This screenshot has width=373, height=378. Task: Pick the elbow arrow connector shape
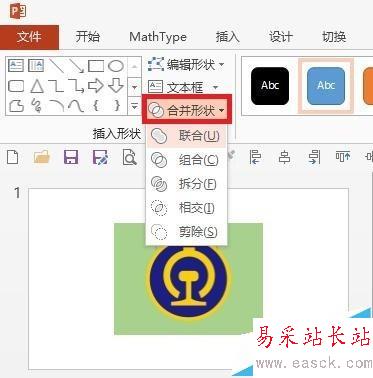tap(76, 86)
